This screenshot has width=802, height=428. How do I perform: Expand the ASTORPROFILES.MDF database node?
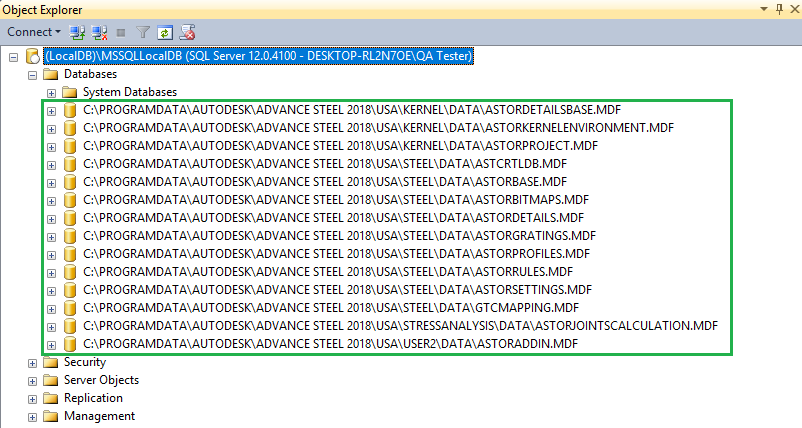pyautogui.click(x=51, y=255)
